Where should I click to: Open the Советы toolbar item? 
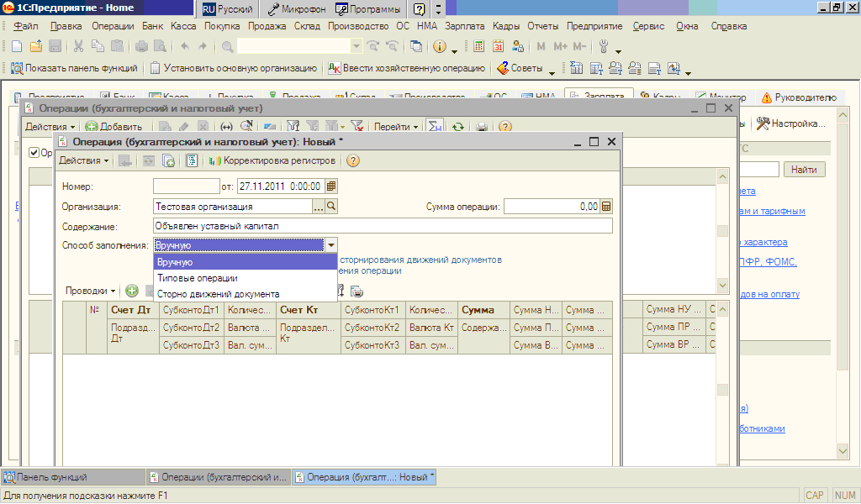coord(520,68)
